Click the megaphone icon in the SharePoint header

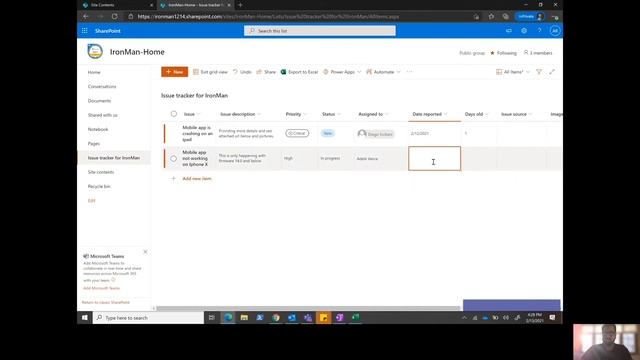[509, 31]
